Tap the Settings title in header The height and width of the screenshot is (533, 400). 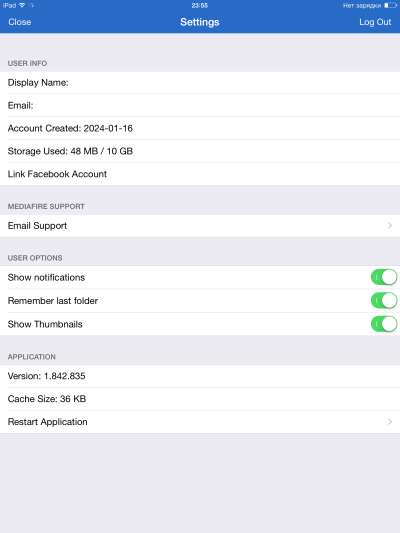200,22
